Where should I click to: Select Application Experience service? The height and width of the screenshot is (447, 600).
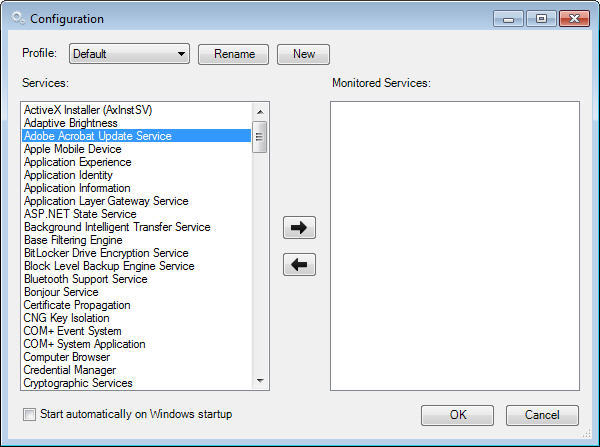point(136,162)
